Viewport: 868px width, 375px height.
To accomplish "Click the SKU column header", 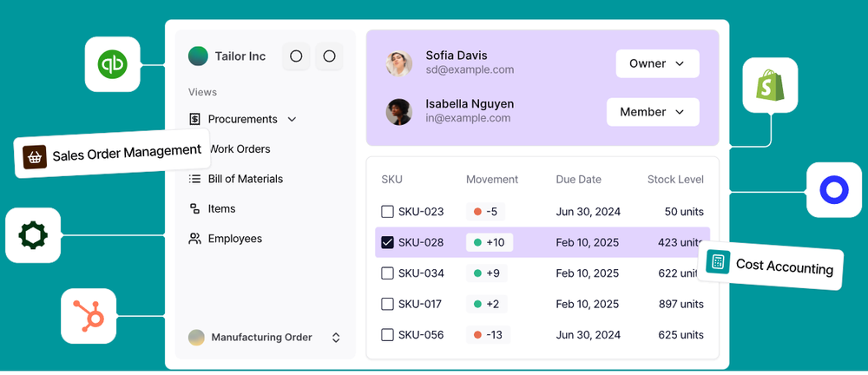I will [392, 180].
